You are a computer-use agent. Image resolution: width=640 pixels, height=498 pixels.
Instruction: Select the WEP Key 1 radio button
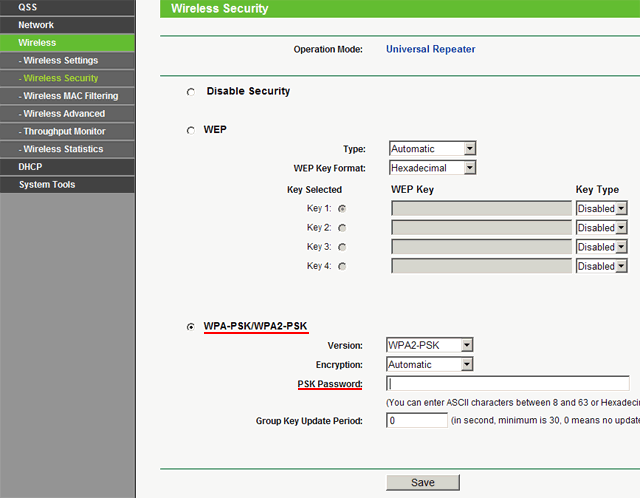point(343,208)
